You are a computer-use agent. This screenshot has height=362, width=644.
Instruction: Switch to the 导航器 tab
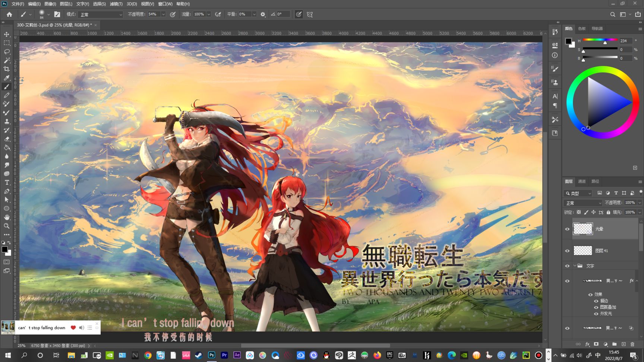point(597,29)
